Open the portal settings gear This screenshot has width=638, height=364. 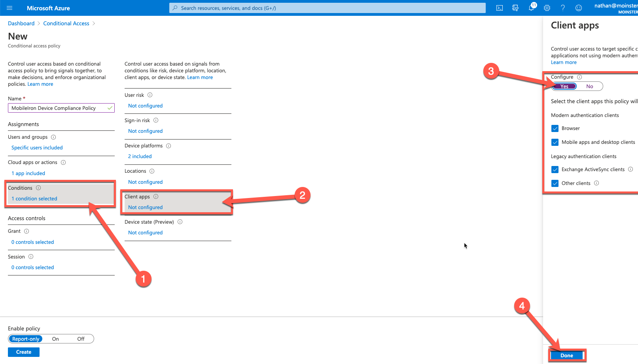(547, 8)
